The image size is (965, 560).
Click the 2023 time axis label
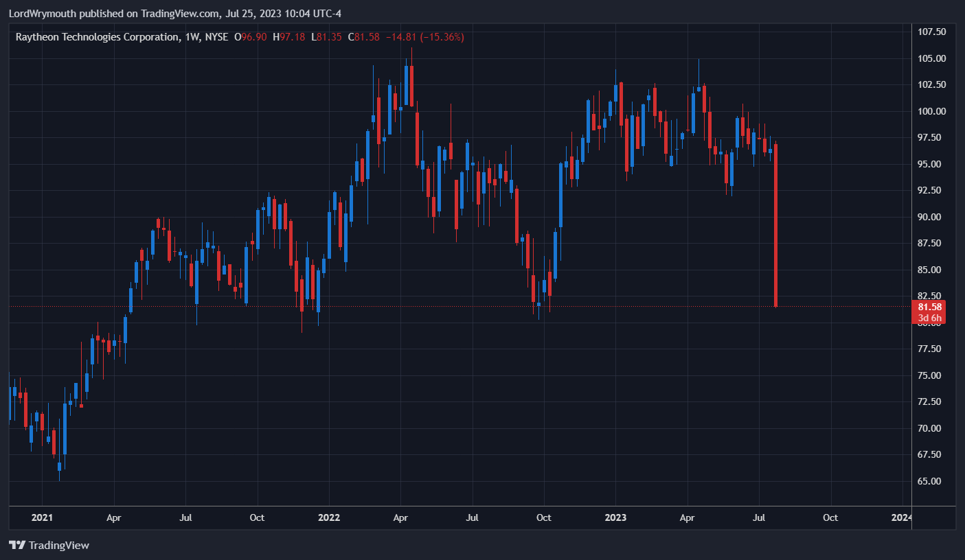(615, 517)
